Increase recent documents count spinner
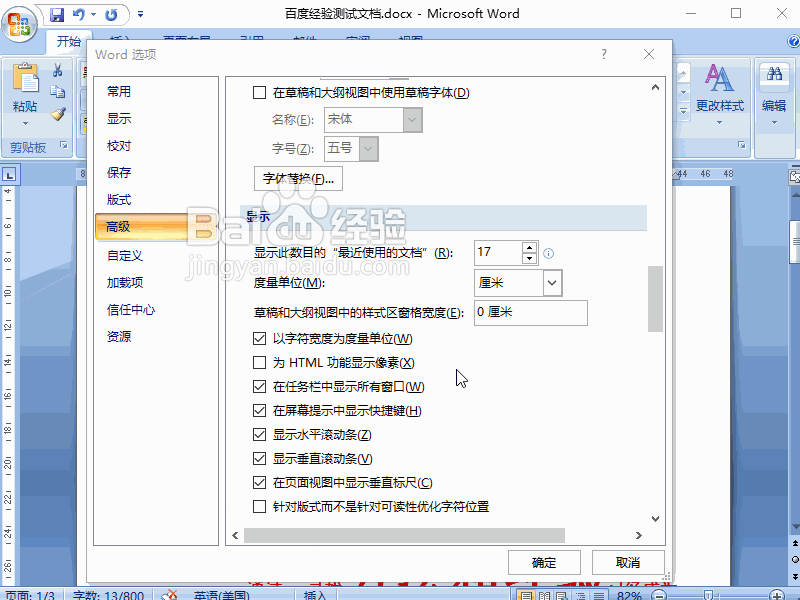 530,247
